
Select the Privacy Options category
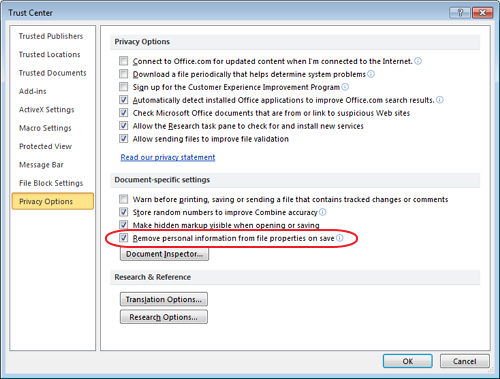[53, 201]
